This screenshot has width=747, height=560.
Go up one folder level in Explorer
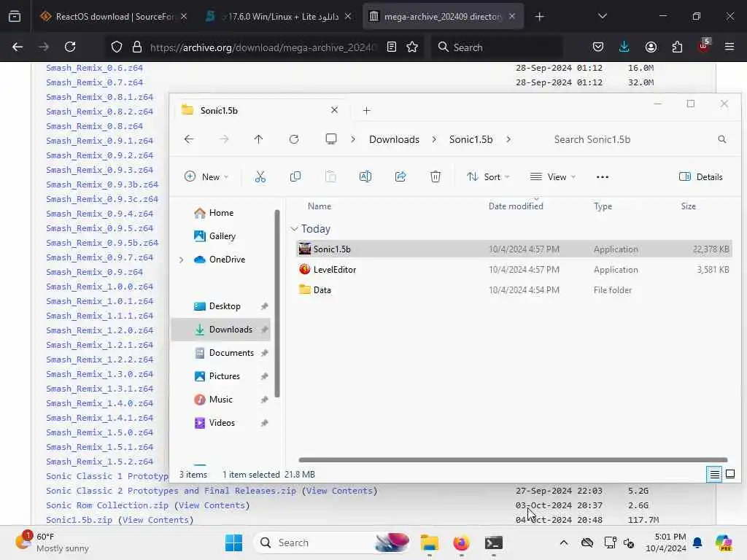tap(258, 139)
